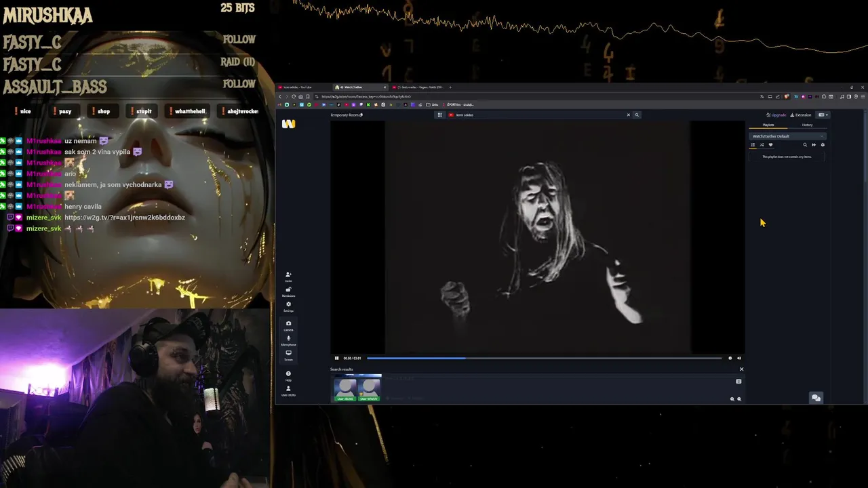The height and width of the screenshot is (488, 868).
Task: Start Screen sharing from the sidebar
Action: [288, 354]
